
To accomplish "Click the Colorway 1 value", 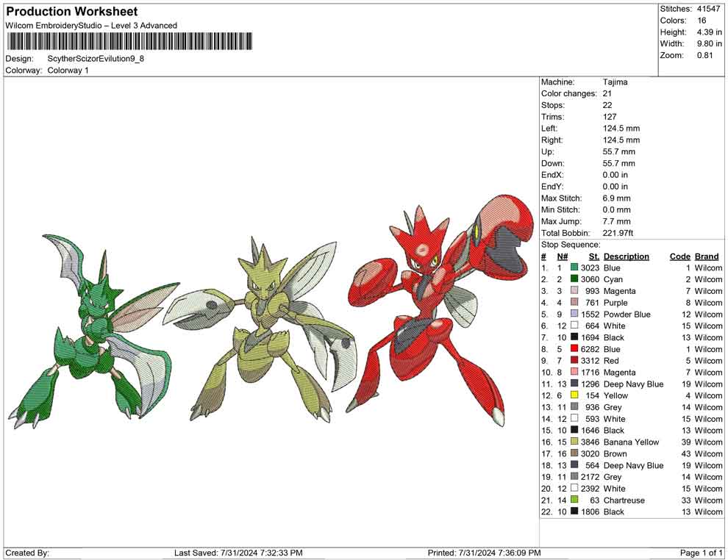I will tap(68, 71).
